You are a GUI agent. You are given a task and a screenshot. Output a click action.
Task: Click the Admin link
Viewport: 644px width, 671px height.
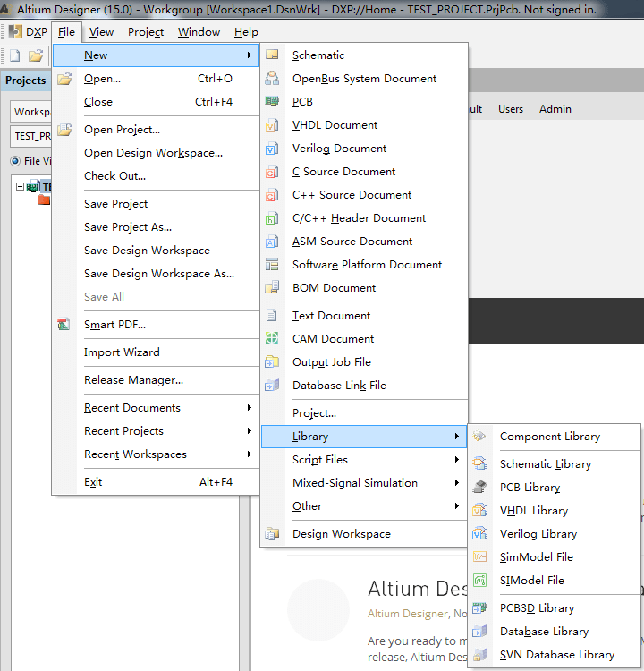[x=555, y=109]
